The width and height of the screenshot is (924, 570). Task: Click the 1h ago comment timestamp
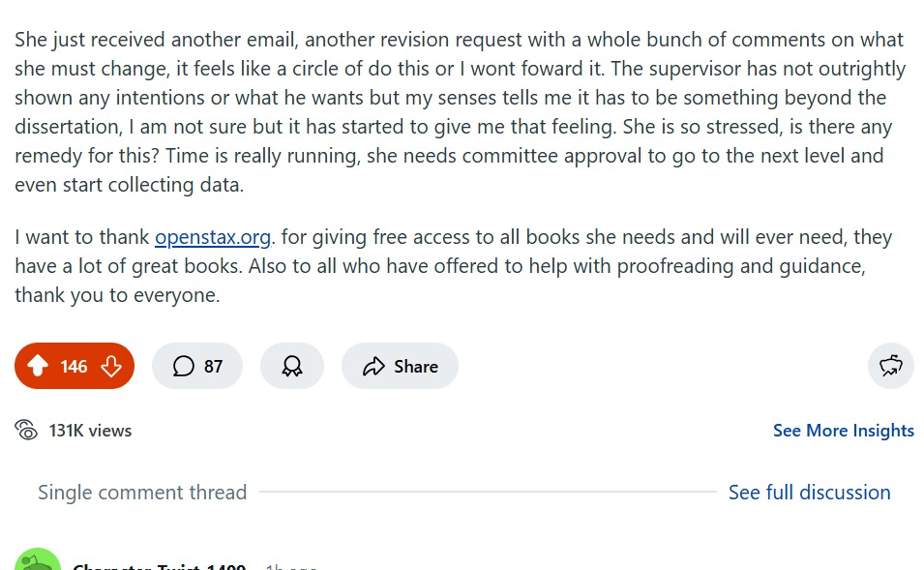tap(291, 566)
